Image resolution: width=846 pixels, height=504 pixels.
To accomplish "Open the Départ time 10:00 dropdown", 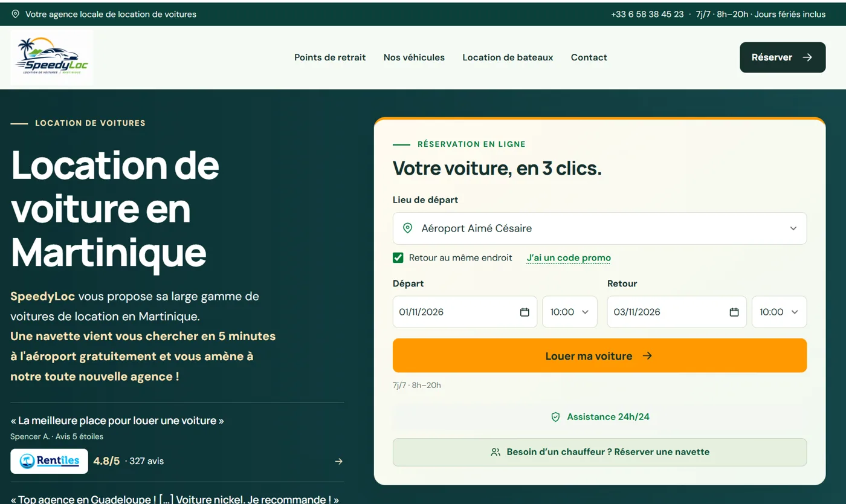I will [570, 312].
